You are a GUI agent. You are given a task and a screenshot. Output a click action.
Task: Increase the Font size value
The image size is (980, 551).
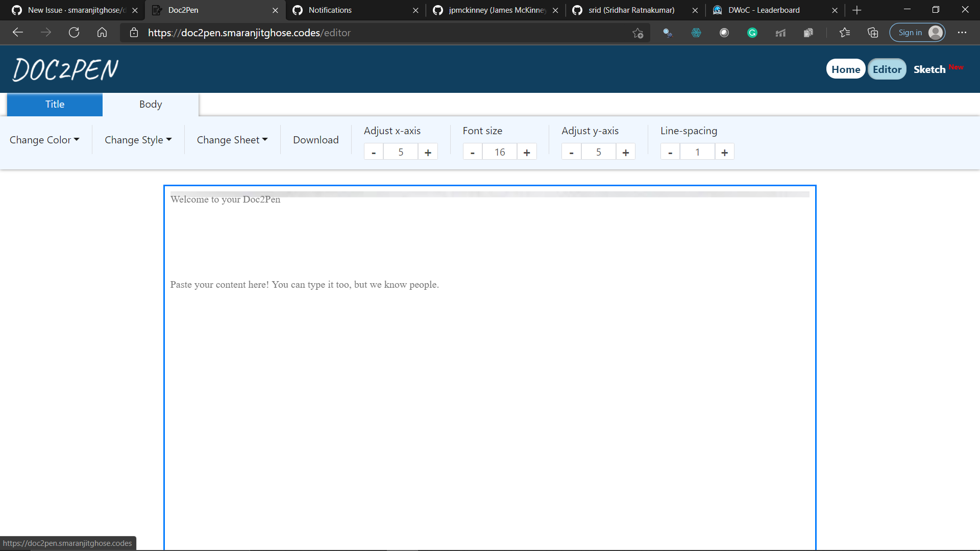[x=527, y=152]
